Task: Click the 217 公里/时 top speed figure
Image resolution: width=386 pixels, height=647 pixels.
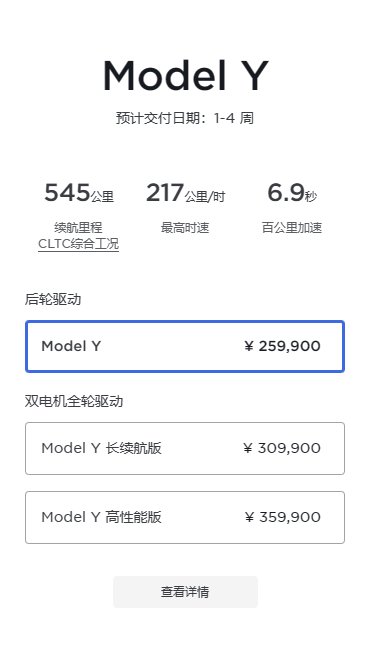Action: 185,193
